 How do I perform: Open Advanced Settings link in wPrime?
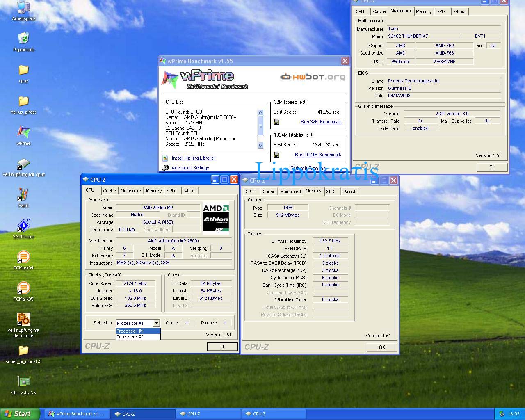point(190,168)
